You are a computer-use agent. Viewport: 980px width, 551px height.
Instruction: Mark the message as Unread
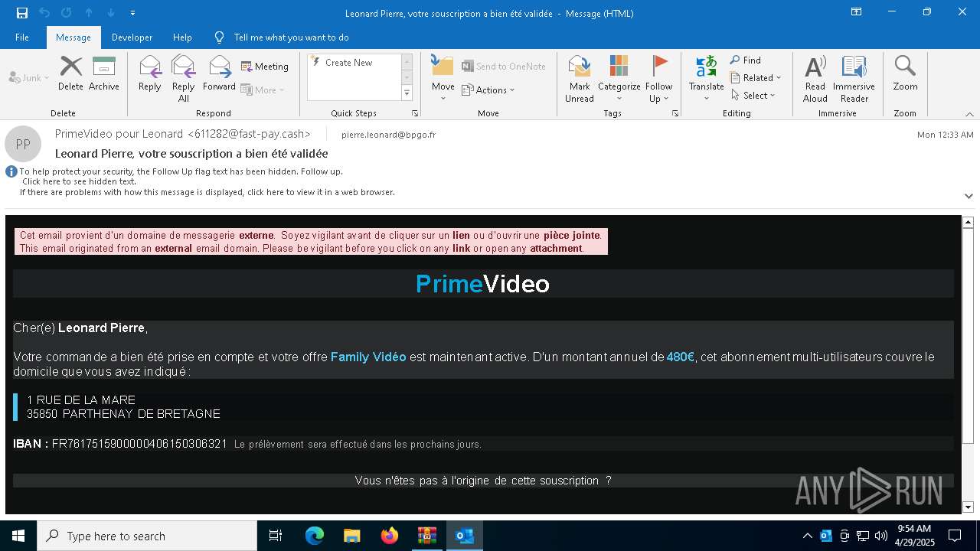[x=580, y=79]
